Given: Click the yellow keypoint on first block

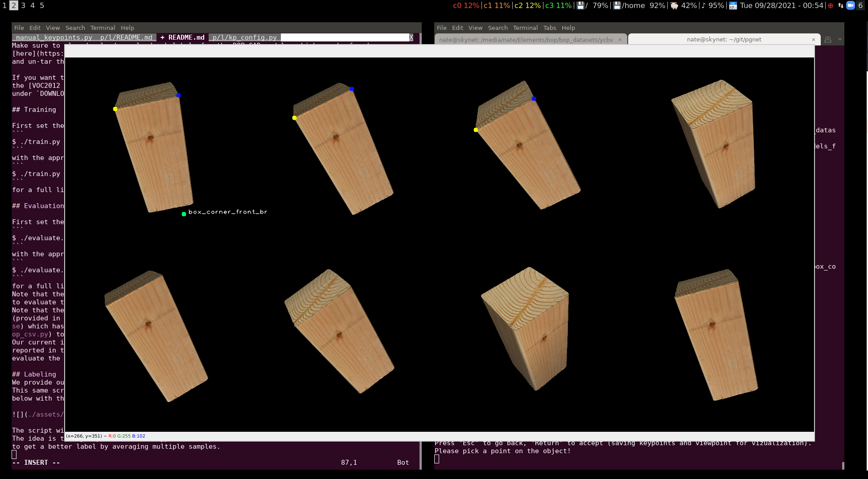Looking at the screenshot, I should pyautogui.click(x=115, y=109).
